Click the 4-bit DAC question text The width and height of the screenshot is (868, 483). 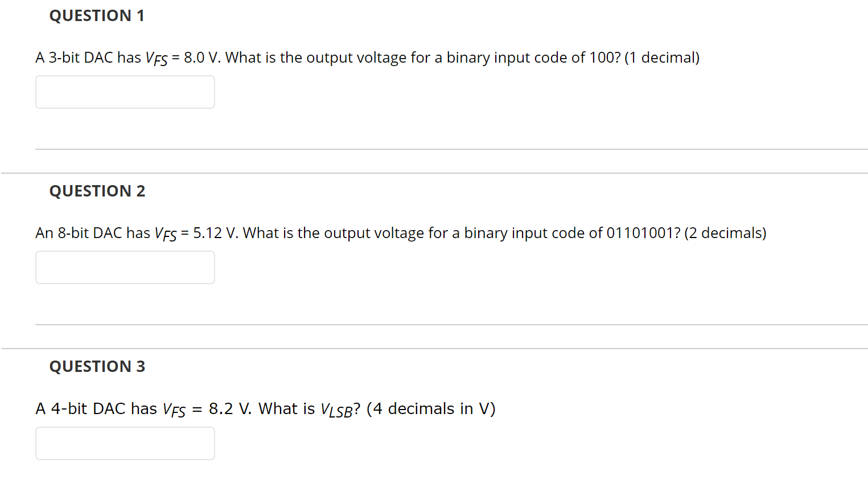(x=265, y=408)
